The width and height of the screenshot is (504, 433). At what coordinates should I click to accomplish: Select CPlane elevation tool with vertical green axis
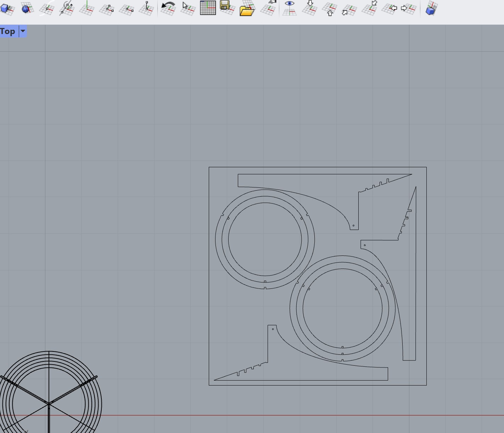tap(87, 8)
